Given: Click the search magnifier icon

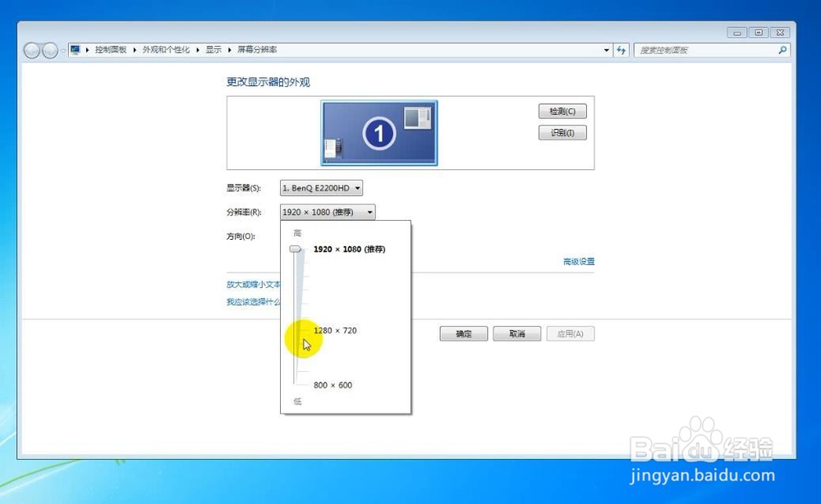Looking at the screenshot, I should pyautogui.click(x=780, y=50).
